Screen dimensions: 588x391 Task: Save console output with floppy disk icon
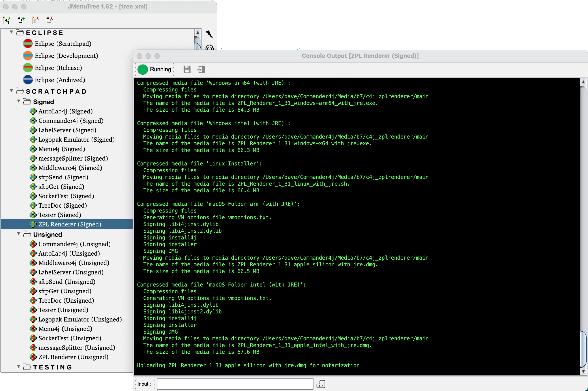(x=187, y=69)
